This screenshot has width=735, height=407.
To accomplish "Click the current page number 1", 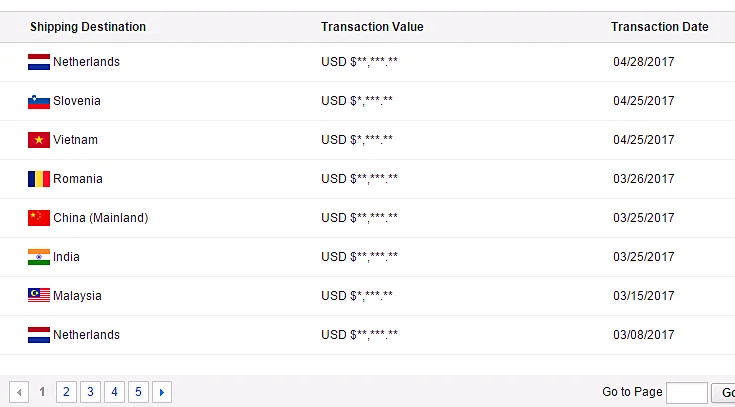I will 42,392.
